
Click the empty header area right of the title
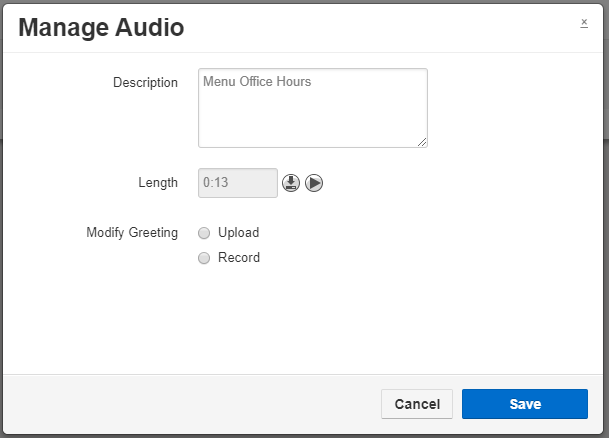point(380,27)
